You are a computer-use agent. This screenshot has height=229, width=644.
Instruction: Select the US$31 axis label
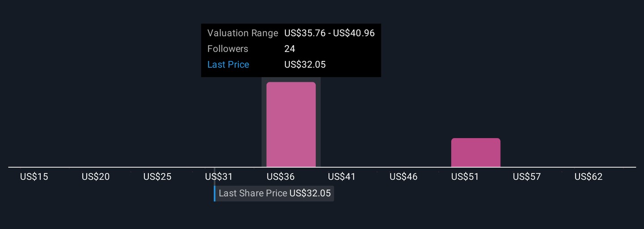click(219, 177)
